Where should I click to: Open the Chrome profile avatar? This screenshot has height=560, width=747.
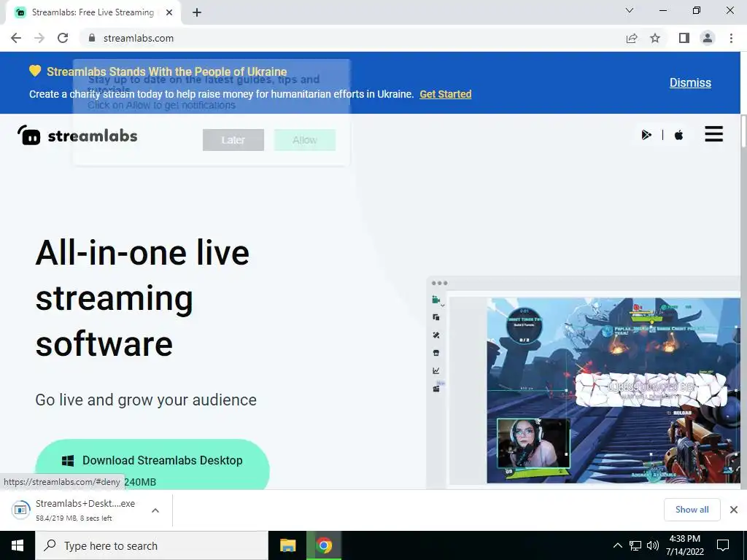[x=708, y=38]
